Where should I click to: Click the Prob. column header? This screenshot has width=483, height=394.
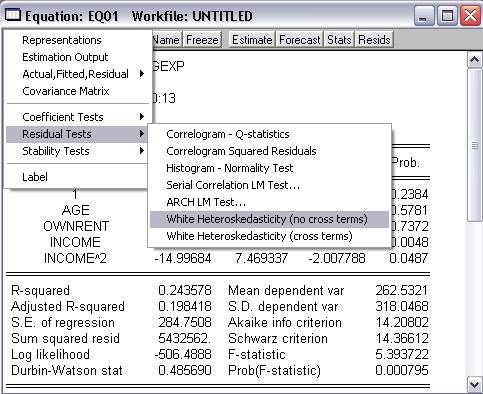click(x=406, y=163)
